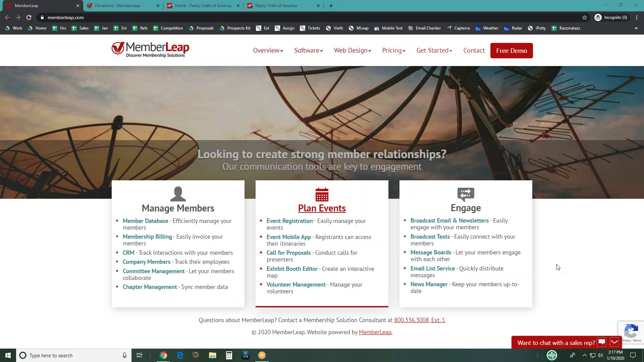Open the Member Database link
This screenshot has width=644, height=362.
(145, 221)
